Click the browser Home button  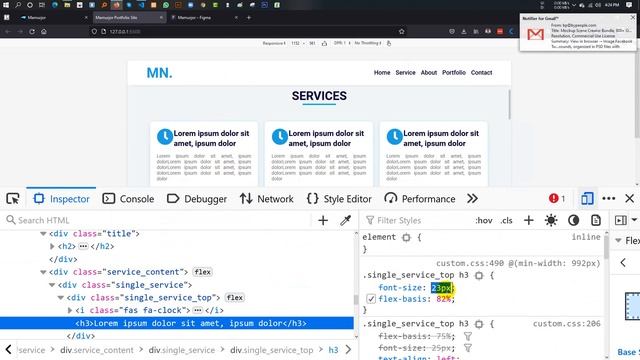tap(44, 31)
